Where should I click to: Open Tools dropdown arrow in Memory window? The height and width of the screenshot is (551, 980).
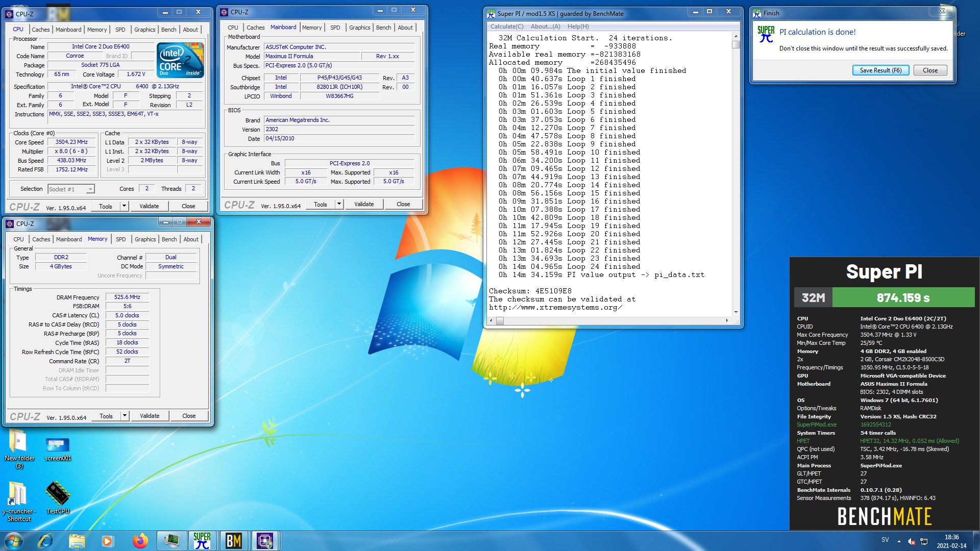click(x=125, y=416)
